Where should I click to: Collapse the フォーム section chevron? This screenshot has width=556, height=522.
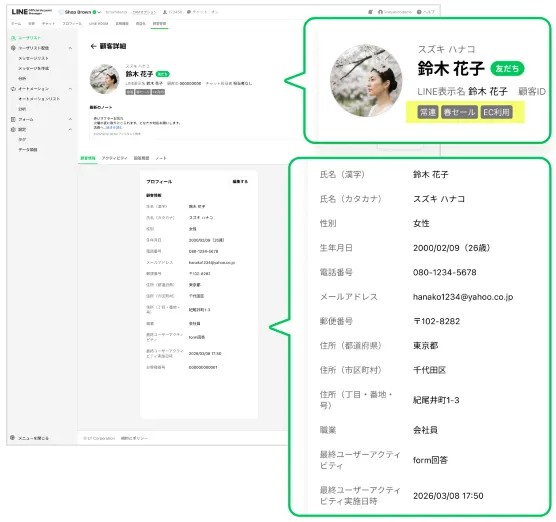click(x=70, y=120)
